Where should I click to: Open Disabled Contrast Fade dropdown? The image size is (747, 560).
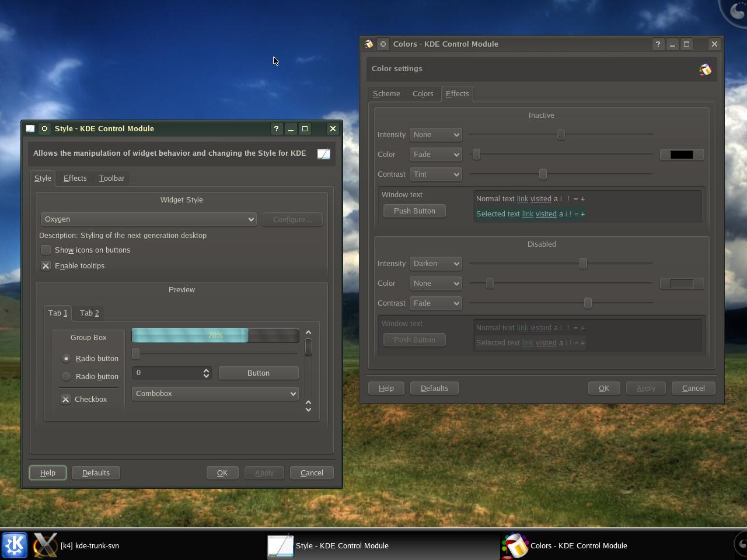coord(436,303)
